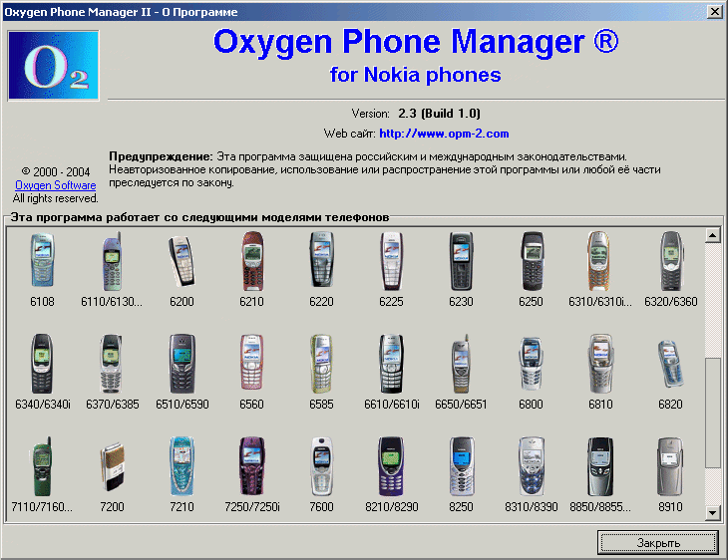The height and width of the screenshot is (560, 728).
Task: Click the Nokia 6800 phone icon
Action: [531, 364]
